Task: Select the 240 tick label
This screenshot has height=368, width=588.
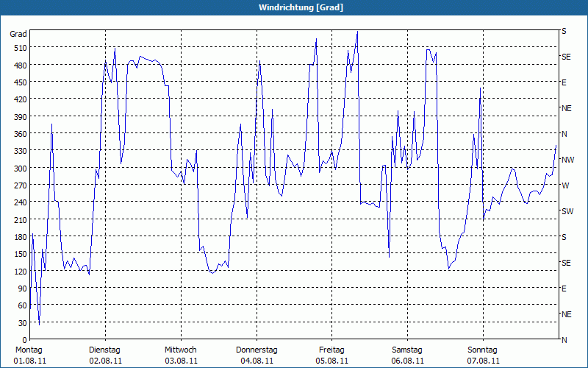Action: coord(21,202)
